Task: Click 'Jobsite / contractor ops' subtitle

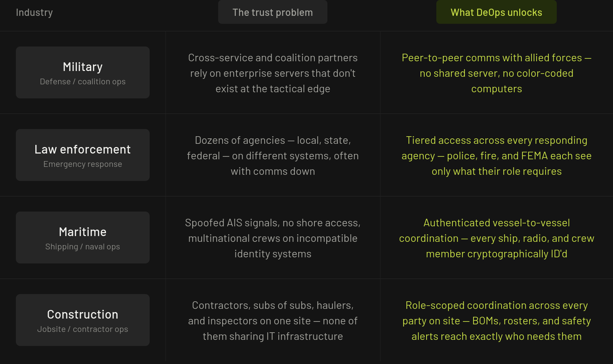Action: click(x=83, y=329)
